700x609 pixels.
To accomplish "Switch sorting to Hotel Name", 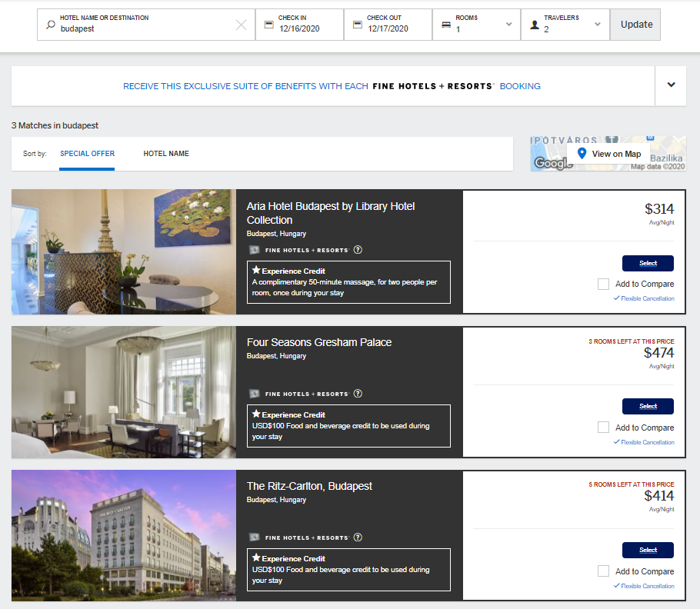I will 166,153.
